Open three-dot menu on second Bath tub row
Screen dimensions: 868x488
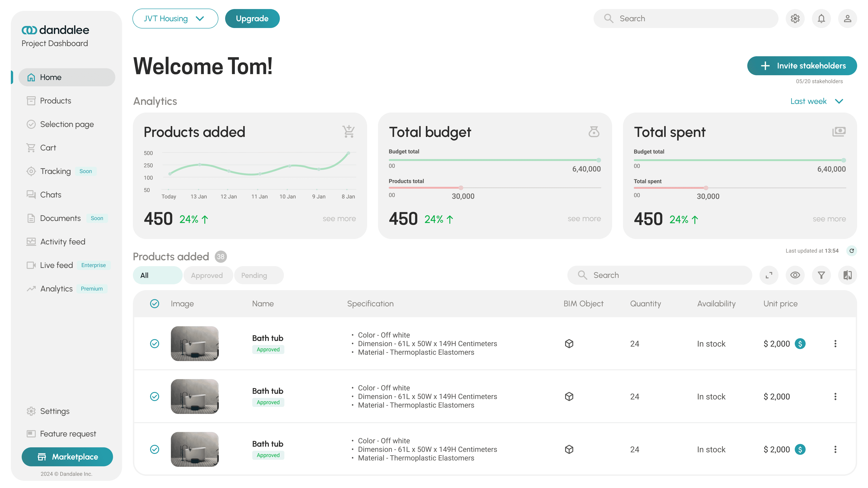(835, 396)
